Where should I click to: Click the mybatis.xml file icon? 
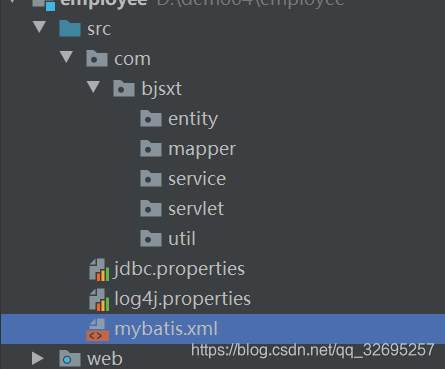click(98, 329)
